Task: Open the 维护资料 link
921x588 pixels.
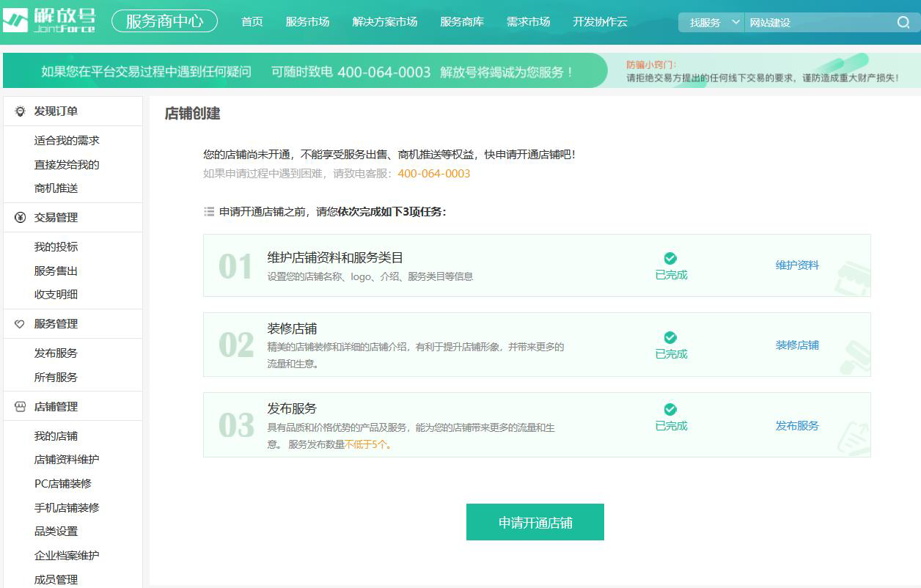Action: [x=797, y=265]
